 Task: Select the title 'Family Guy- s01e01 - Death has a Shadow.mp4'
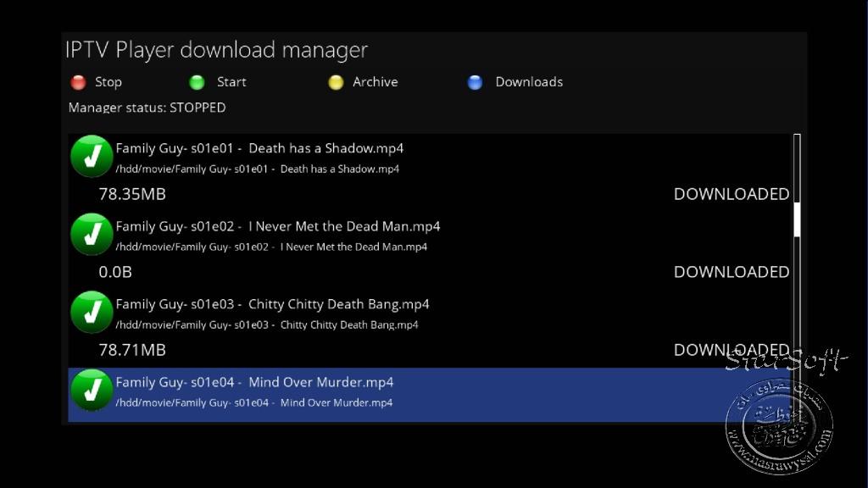259,148
